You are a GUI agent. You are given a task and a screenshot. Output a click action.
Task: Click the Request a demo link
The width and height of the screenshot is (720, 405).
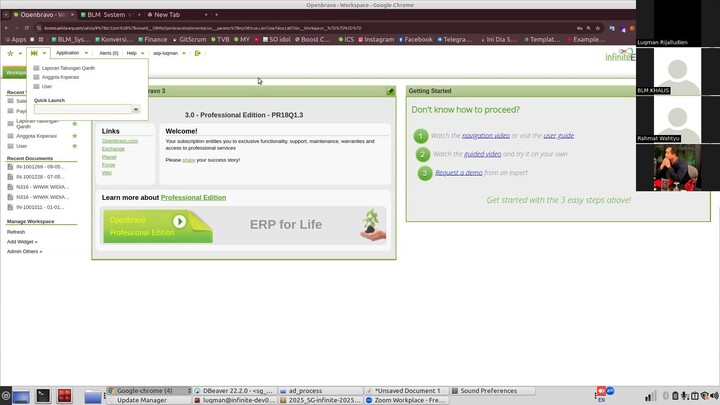(x=459, y=173)
